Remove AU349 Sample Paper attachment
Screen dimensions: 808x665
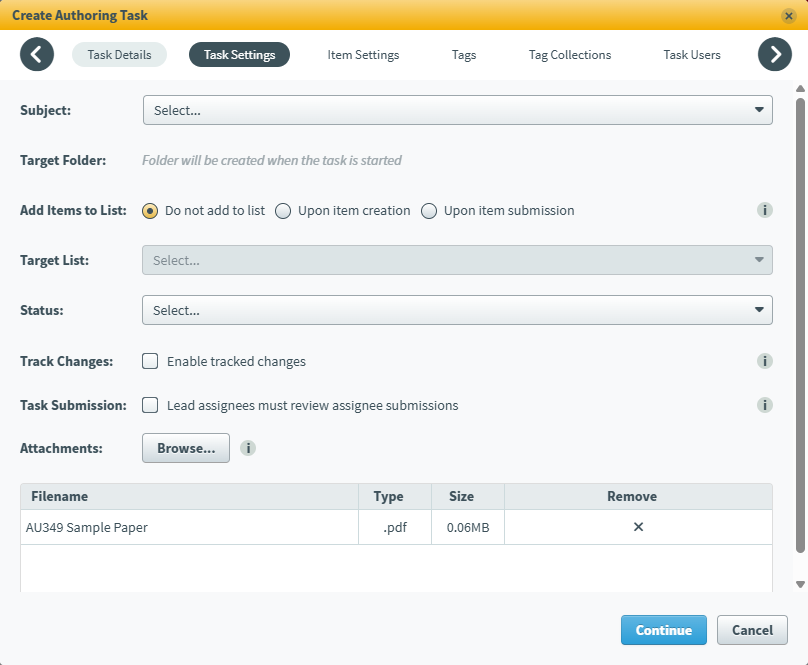[638, 527]
